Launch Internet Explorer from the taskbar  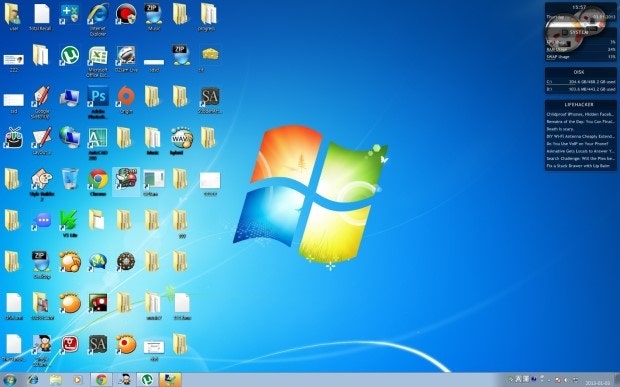coord(33,380)
